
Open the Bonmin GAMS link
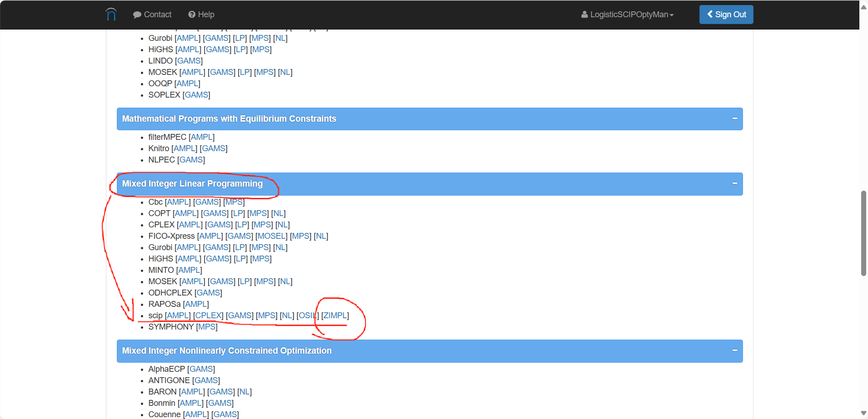220,403
